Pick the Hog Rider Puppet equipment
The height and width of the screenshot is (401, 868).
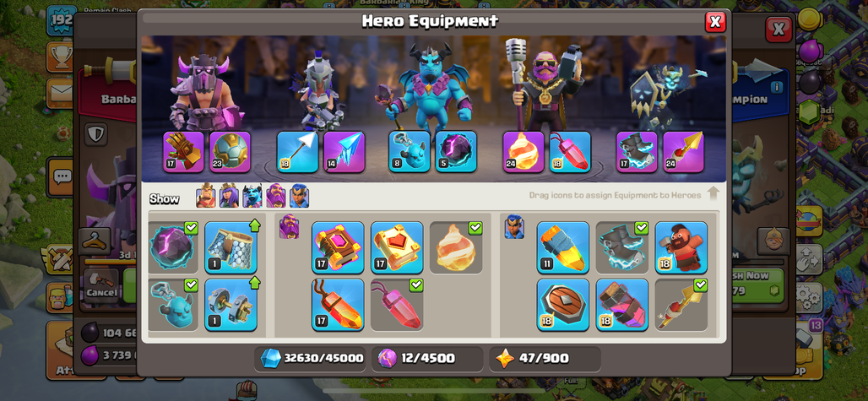point(681,248)
